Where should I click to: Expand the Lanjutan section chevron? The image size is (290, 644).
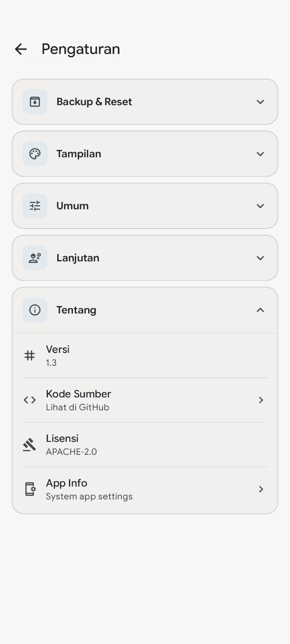point(260,258)
